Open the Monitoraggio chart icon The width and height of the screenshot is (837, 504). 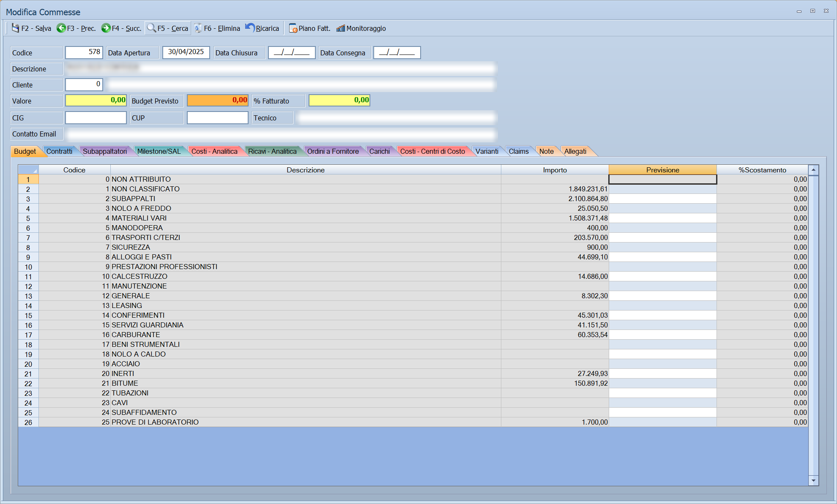(341, 28)
